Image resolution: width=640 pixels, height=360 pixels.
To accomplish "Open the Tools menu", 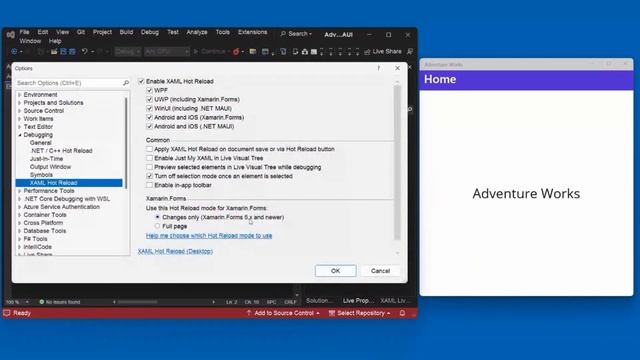I will click(222, 32).
